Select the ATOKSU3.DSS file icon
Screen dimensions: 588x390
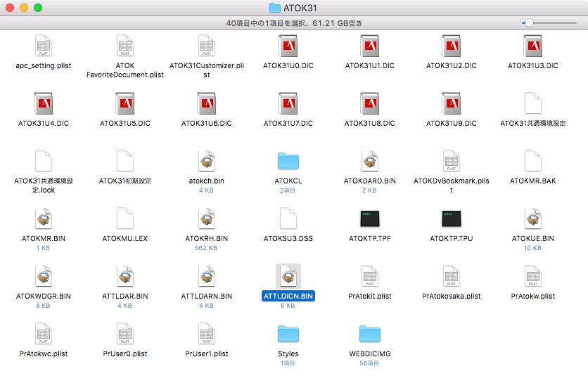[288, 219]
